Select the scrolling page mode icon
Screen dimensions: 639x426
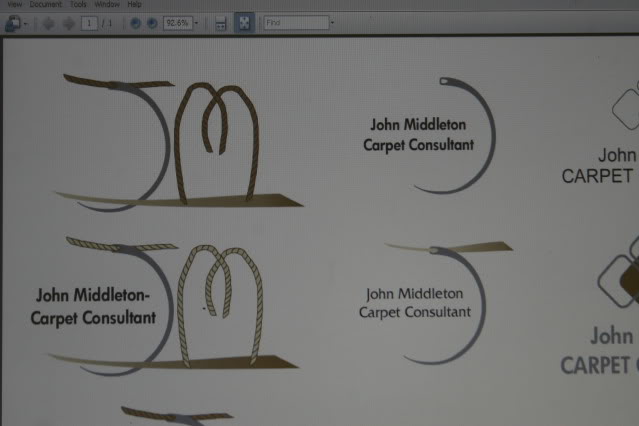(221, 23)
